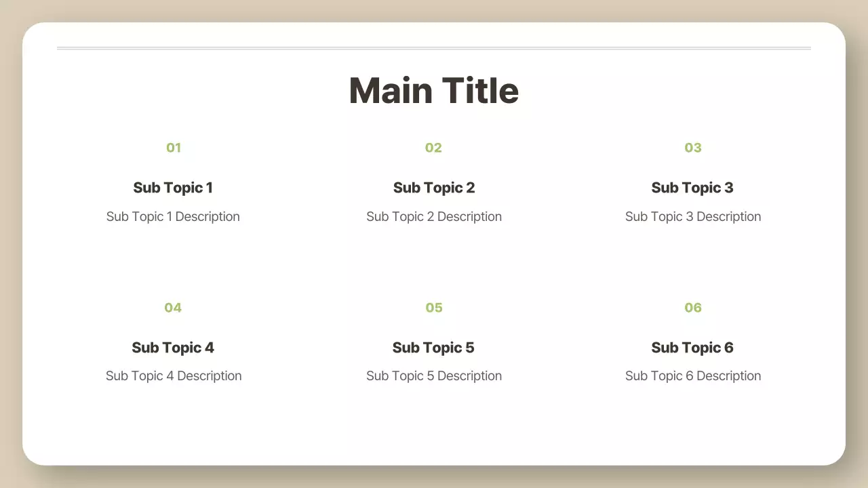This screenshot has width=868, height=488.
Task: Select the Sub Topic 2 Description text
Action: click(x=434, y=217)
